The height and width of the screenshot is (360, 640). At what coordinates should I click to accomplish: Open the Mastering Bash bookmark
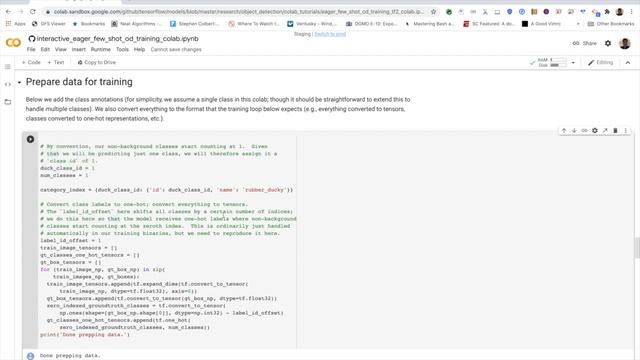click(429, 24)
